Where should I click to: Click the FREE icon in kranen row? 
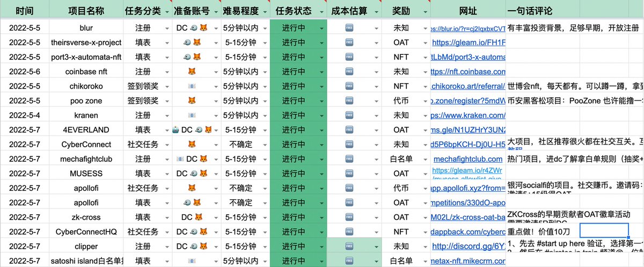(349, 115)
